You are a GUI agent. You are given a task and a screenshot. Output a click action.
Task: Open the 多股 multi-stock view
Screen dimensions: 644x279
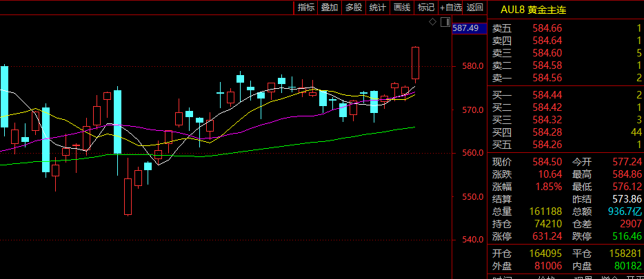(x=354, y=7)
